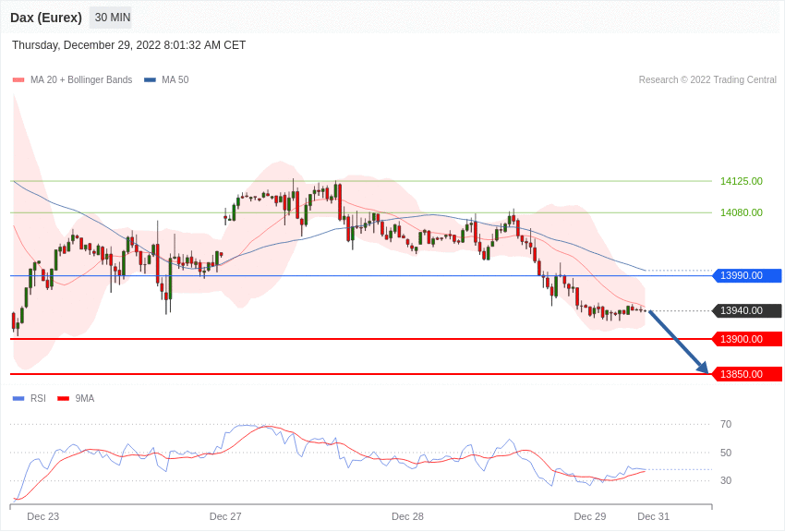Click the Research © 2022 Trading Central credit

click(x=707, y=79)
